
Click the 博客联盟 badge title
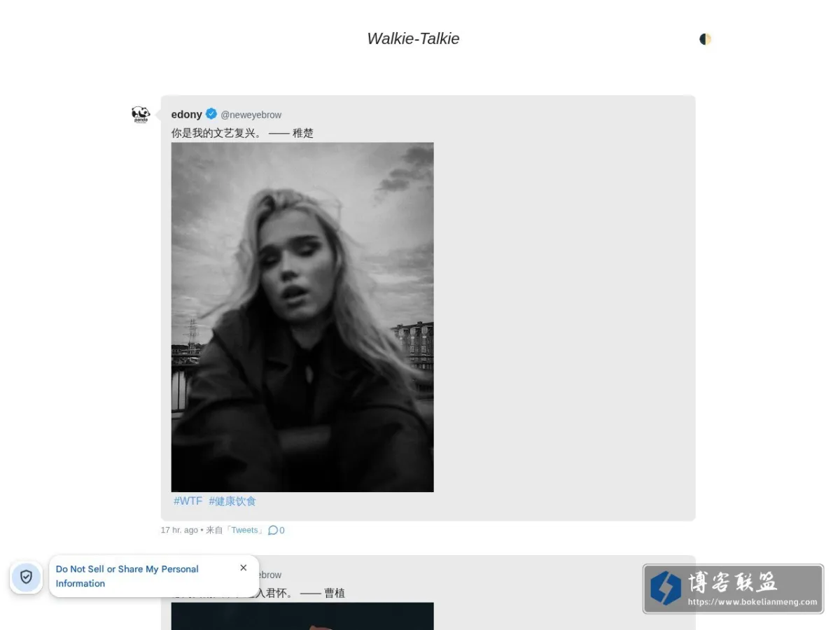[732, 582]
